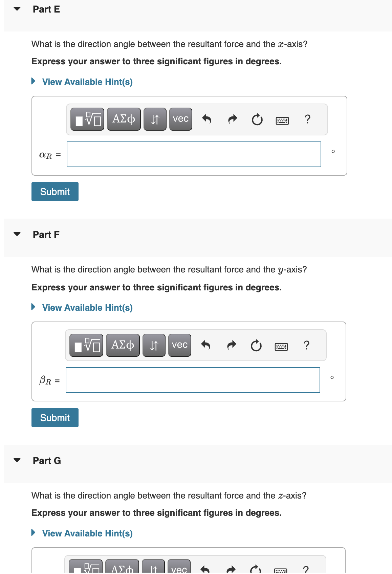Click the subscript-superscript arrows icon in Part E

pyautogui.click(x=154, y=119)
